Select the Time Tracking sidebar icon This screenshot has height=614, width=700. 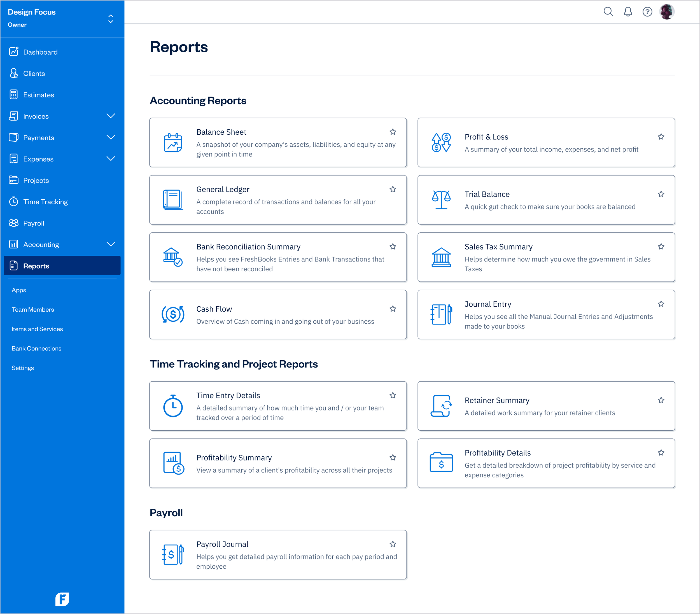(14, 202)
